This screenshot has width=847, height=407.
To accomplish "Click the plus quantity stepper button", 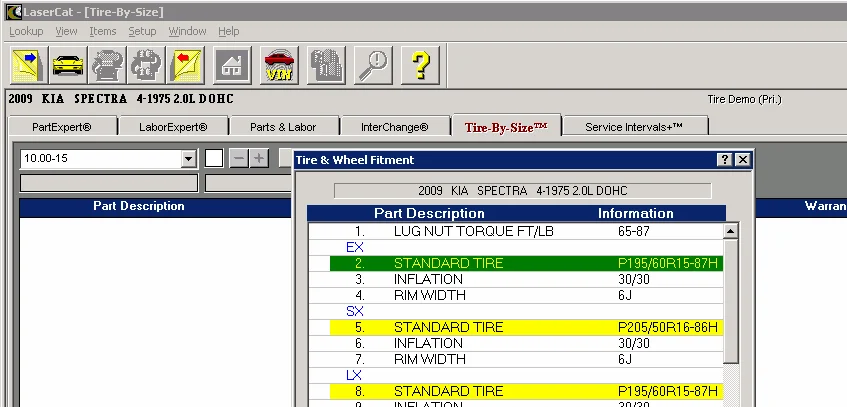I will coord(259,158).
